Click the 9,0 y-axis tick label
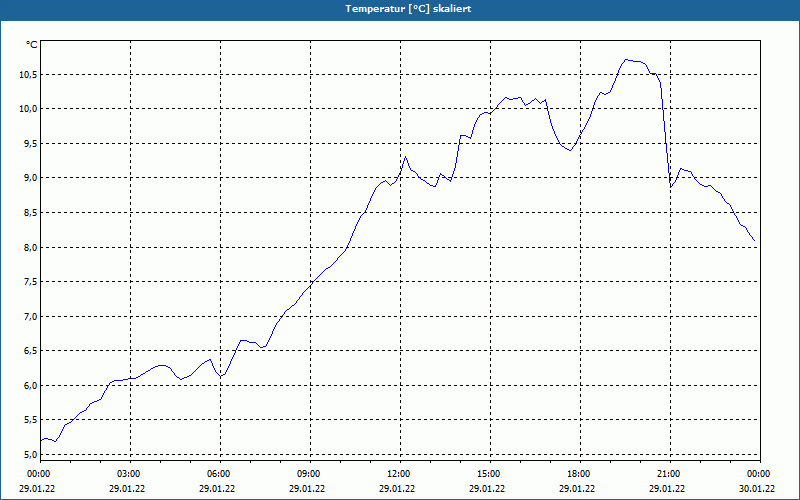This screenshot has height=500, width=800. [30, 178]
